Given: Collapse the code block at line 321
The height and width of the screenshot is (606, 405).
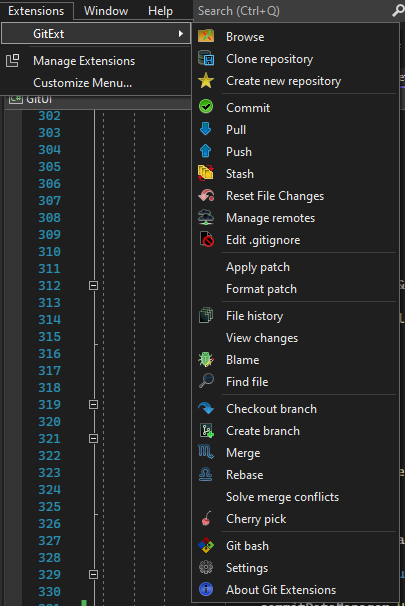Looking at the screenshot, I should [94, 439].
